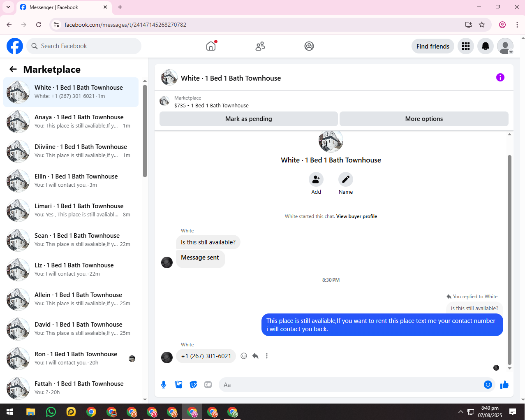Reload the page in Chrome

pyautogui.click(x=39, y=25)
